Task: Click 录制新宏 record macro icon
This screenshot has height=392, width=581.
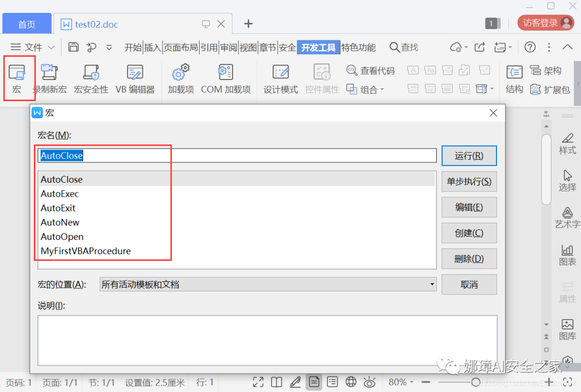Action: pos(49,79)
